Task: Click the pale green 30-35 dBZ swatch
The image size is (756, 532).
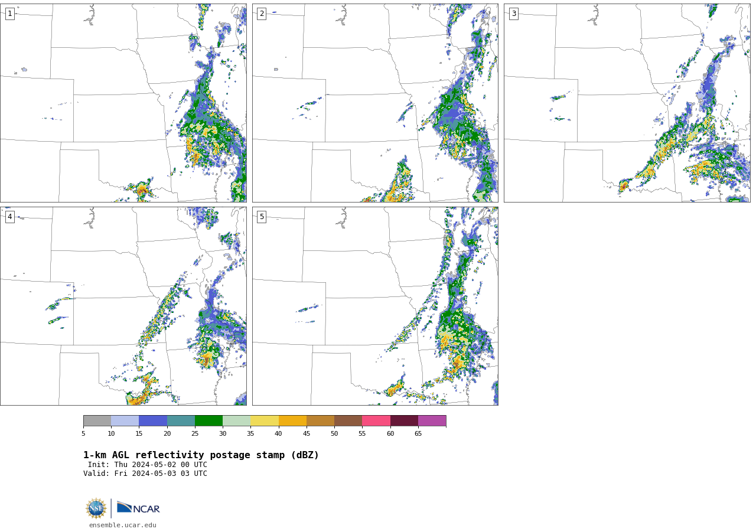Action: point(236,420)
